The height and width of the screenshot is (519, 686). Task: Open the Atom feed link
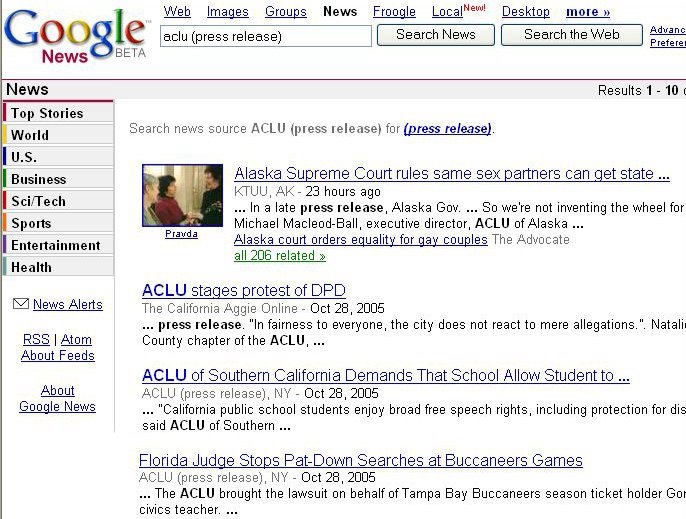[76, 339]
